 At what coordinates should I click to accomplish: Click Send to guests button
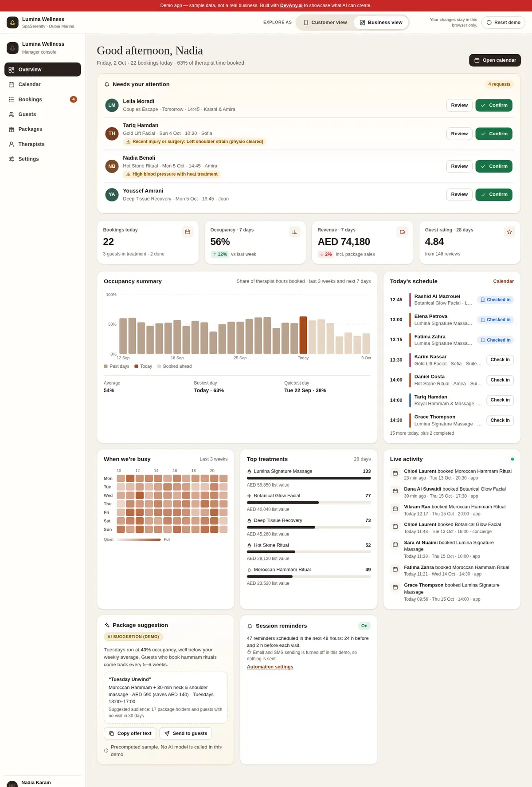(186, 733)
